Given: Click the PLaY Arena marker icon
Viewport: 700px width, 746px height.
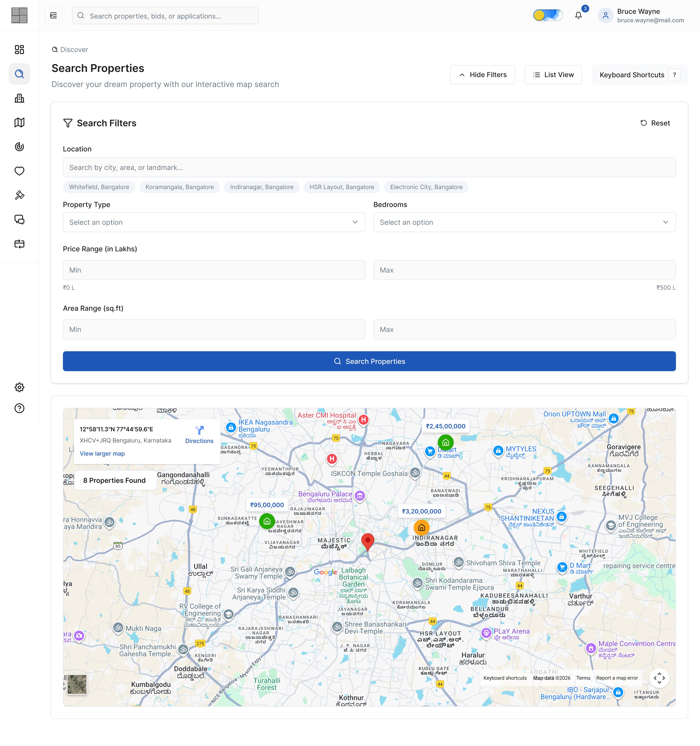Looking at the screenshot, I should 486,633.
